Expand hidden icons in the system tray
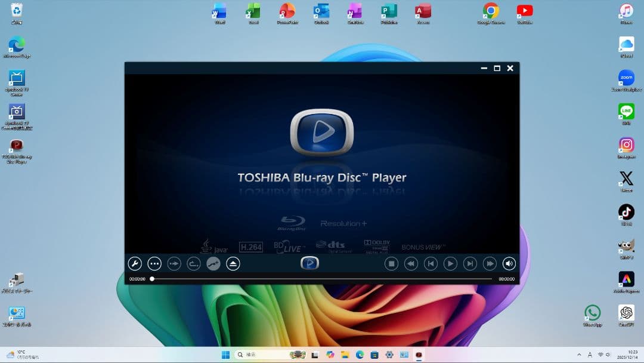Image resolution: width=644 pixels, height=363 pixels. [579, 354]
